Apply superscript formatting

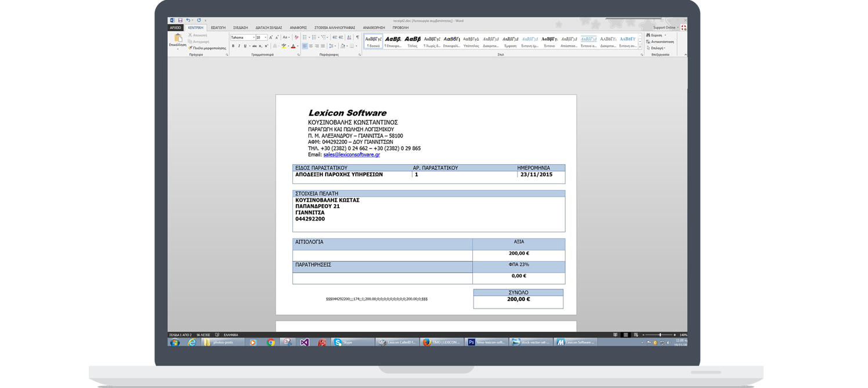(266, 46)
